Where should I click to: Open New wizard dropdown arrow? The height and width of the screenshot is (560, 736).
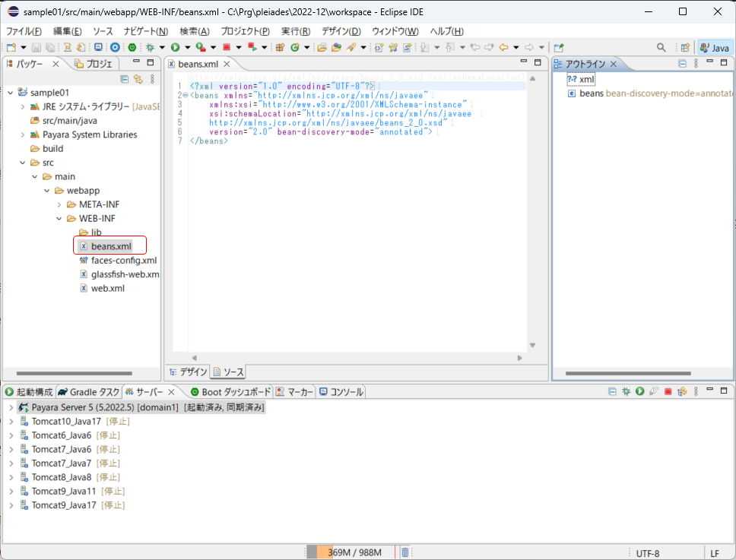[23, 47]
